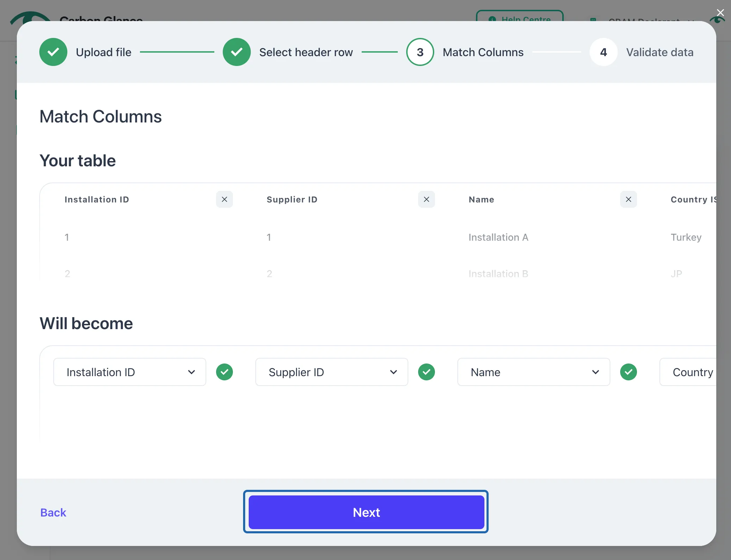The image size is (731, 560).
Task: Click the Name column header
Action: (x=481, y=199)
